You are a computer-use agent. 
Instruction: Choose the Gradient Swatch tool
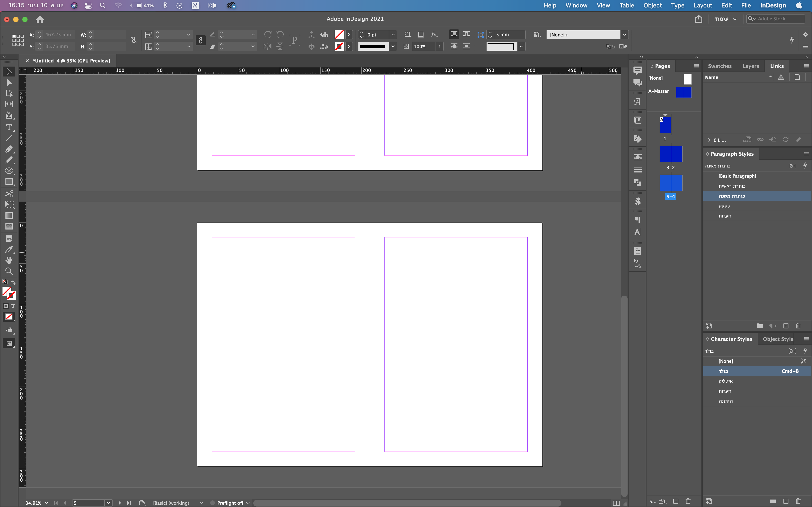click(9, 216)
